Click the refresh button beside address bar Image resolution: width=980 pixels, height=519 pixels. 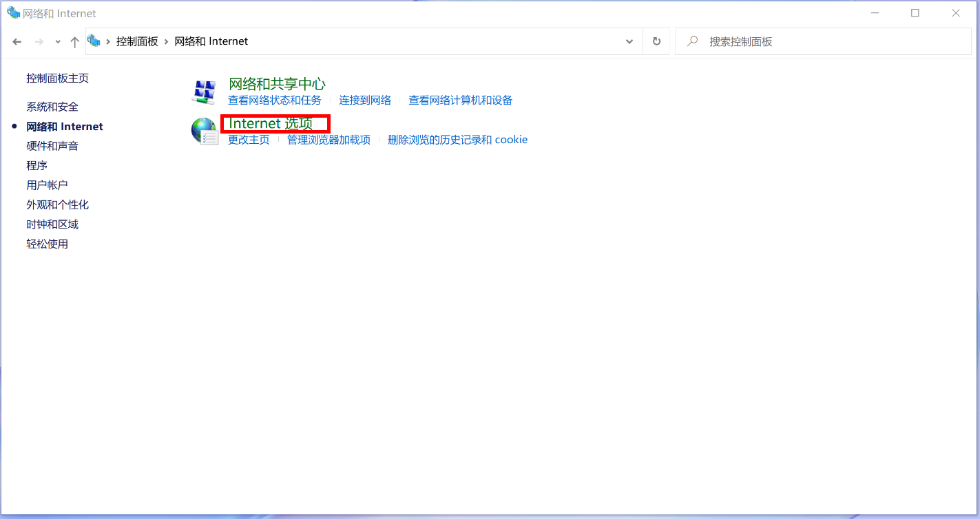656,41
